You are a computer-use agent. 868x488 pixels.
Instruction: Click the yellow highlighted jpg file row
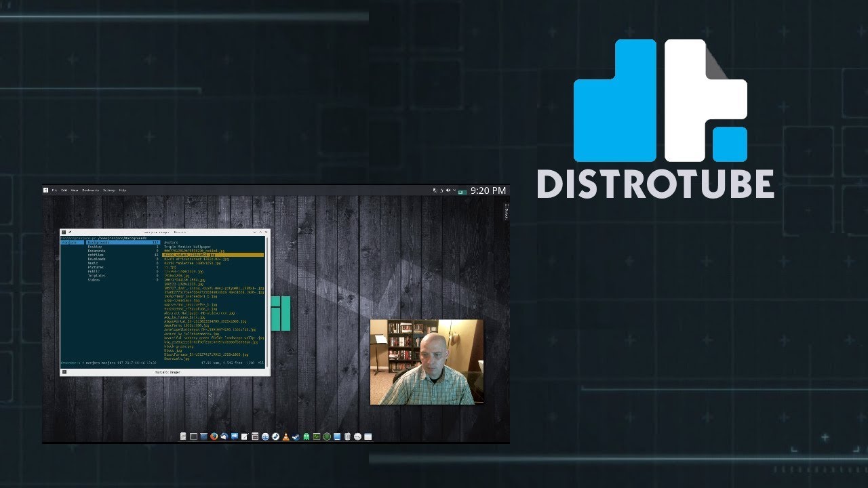point(213,254)
